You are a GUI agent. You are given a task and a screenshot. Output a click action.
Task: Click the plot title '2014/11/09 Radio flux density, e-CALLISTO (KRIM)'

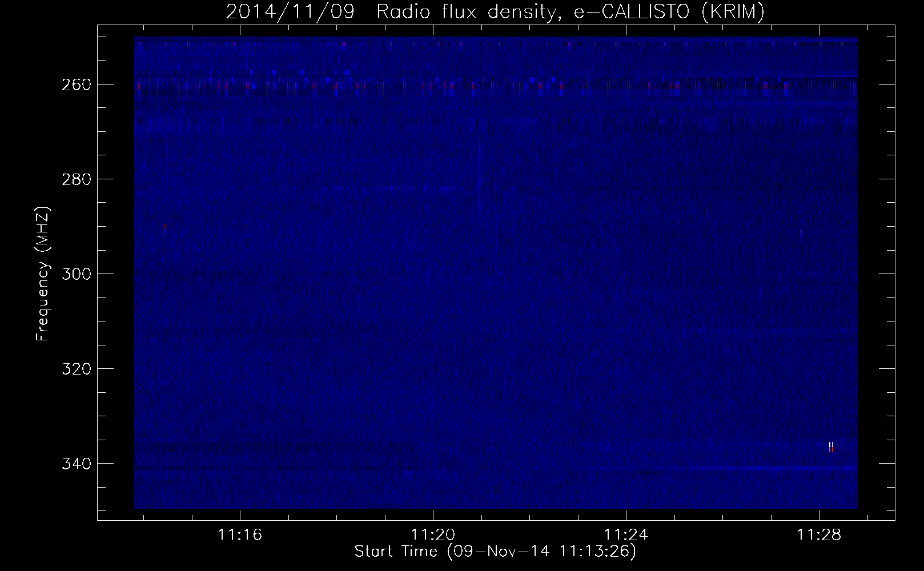(x=495, y=11)
